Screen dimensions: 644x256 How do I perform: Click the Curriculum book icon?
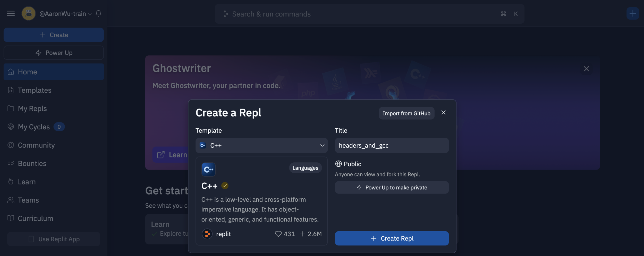pos(11,218)
